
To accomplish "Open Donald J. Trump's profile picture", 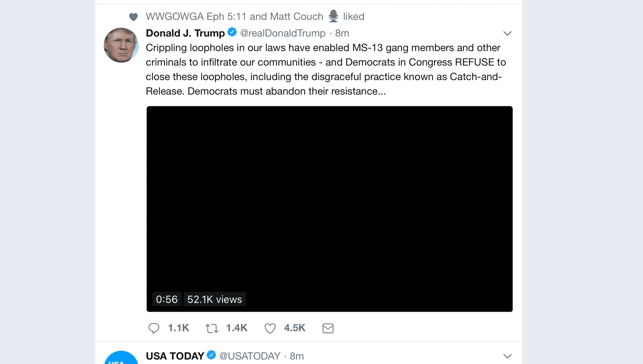I will (121, 45).
